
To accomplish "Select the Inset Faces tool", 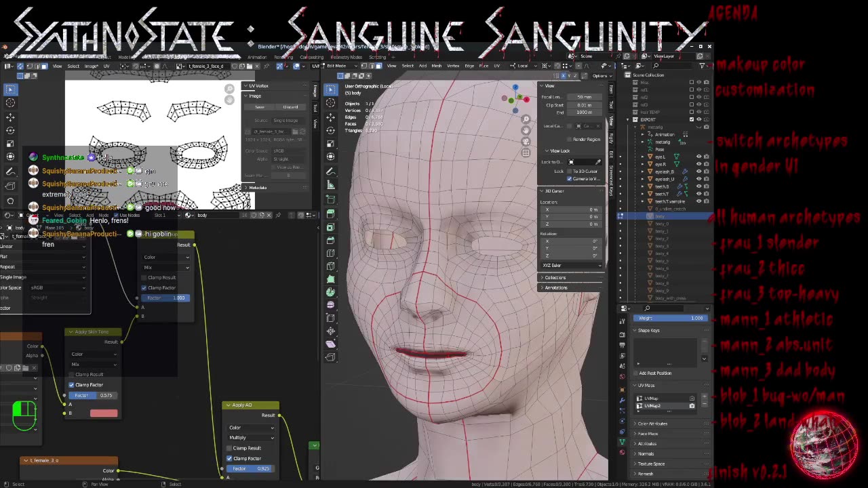I will (330, 228).
